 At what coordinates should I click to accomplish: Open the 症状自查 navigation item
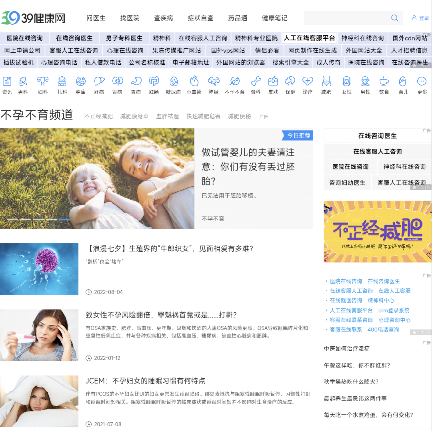[x=200, y=18]
